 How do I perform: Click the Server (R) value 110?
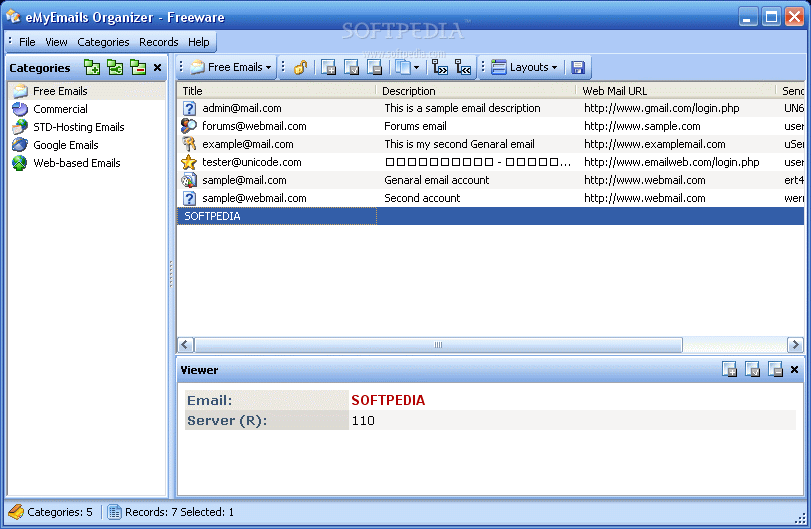pos(363,420)
